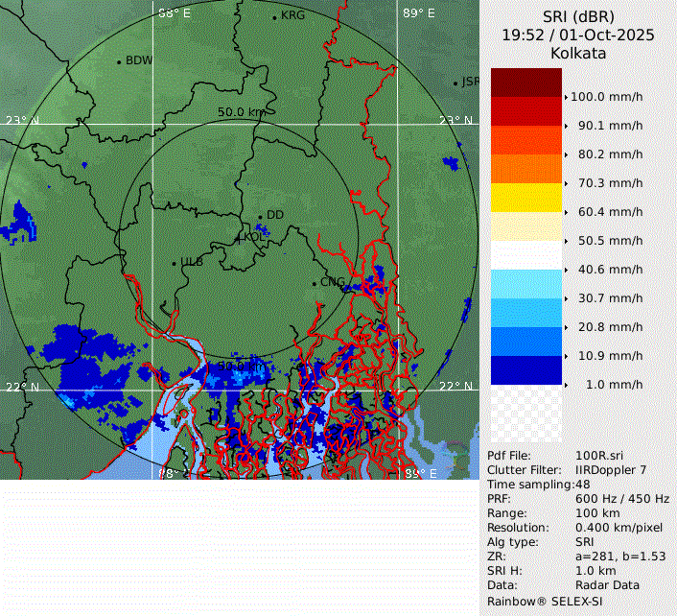Click the ULB station marker
Viewport: 677px width, 616px height.
point(174,263)
